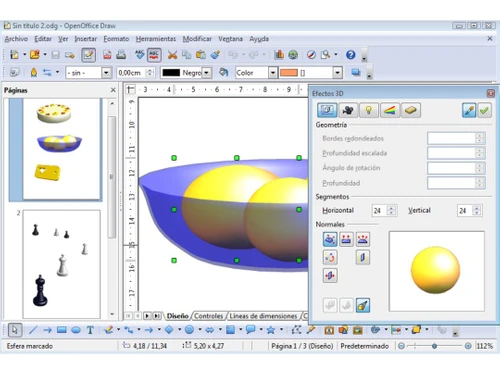Open the Ventana menu
Screen dimensions: 500x375
[x=230, y=39]
